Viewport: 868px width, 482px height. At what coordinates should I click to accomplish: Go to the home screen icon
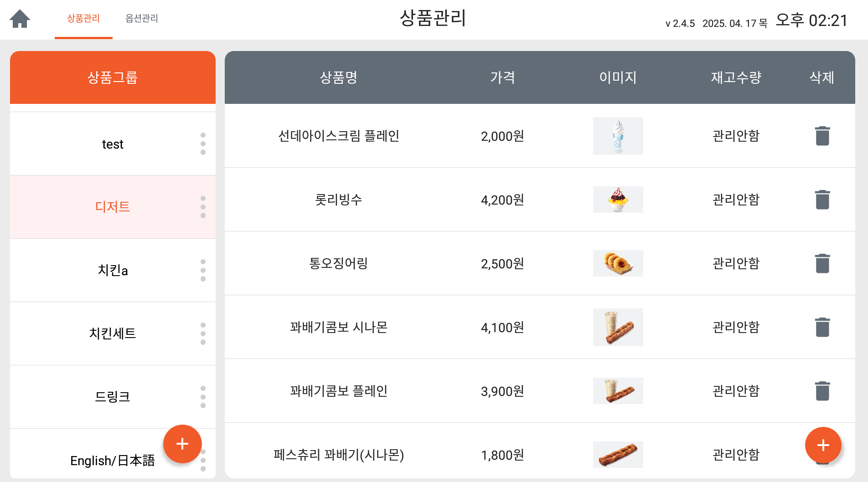click(x=20, y=19)
